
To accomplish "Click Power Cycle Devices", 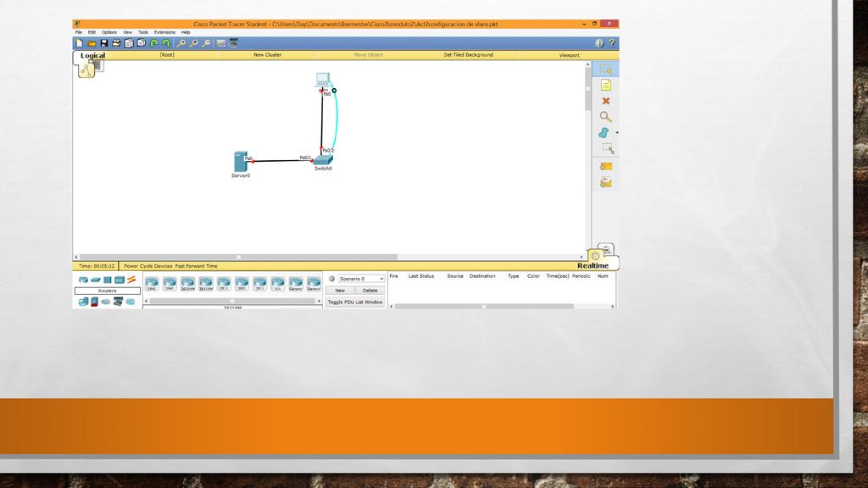I will 147,266.
